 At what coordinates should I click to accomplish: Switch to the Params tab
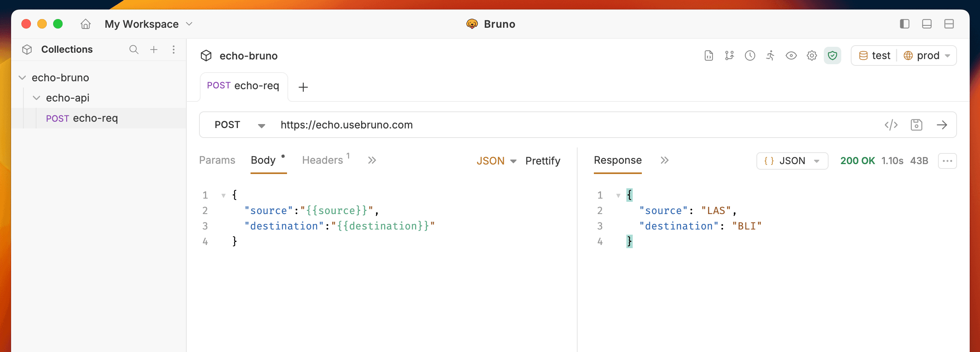point(217,160)
